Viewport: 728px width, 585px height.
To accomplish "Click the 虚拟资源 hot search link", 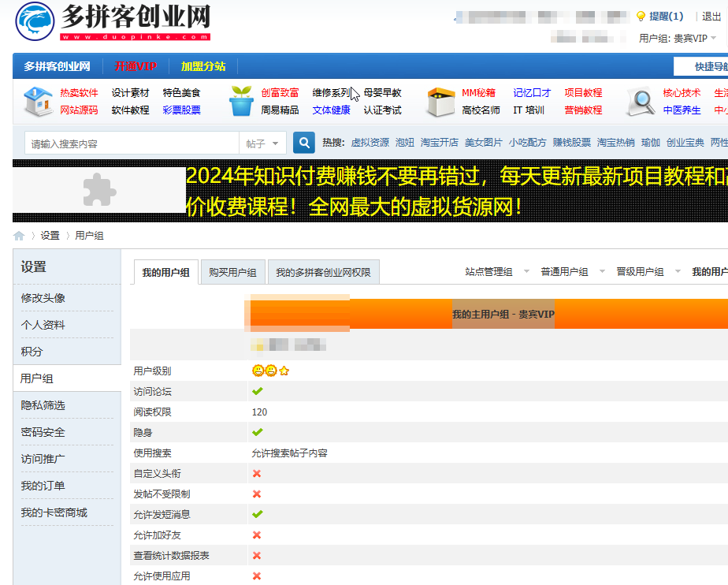I will (x=370, y=143).
